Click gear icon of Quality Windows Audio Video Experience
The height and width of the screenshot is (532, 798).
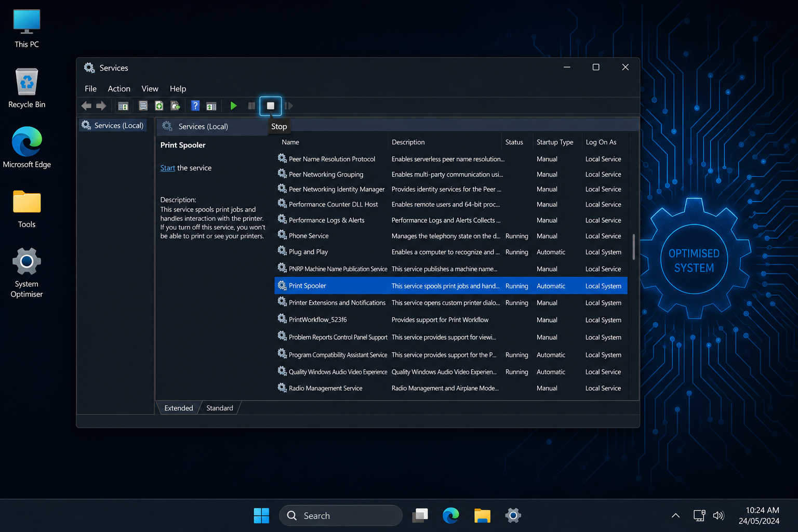282,371
